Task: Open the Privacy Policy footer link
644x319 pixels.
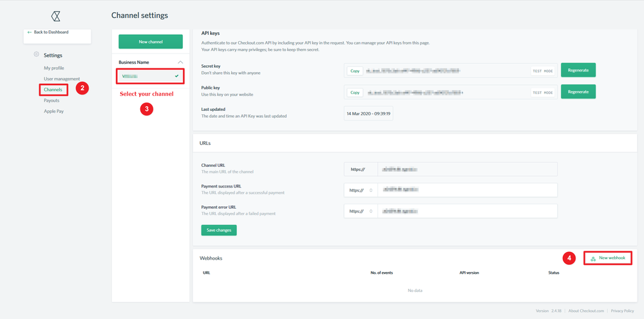Action: 622,311
